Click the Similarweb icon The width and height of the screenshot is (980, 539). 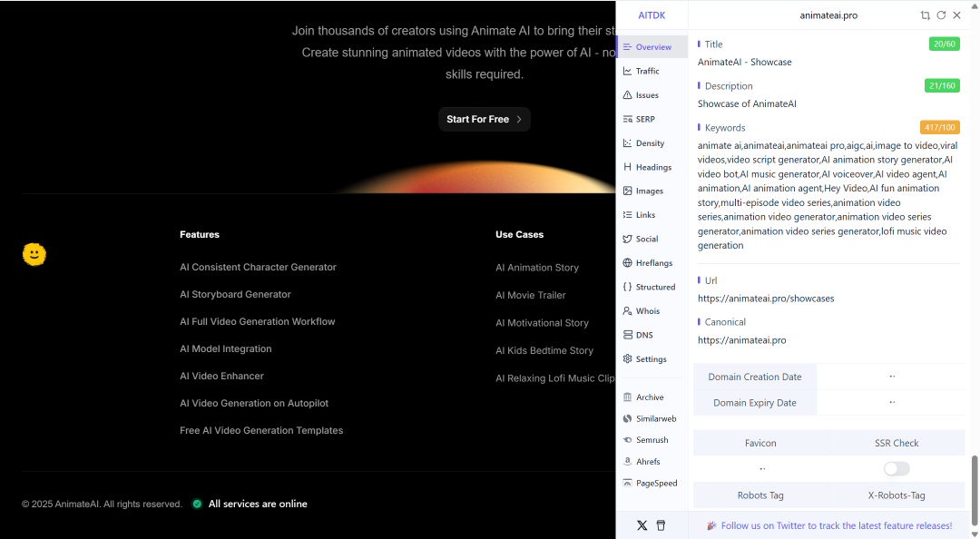click(628, 418)
